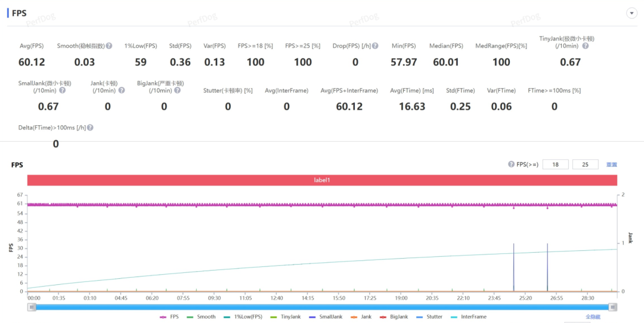Click the hide-all link beside the legend

593,317
